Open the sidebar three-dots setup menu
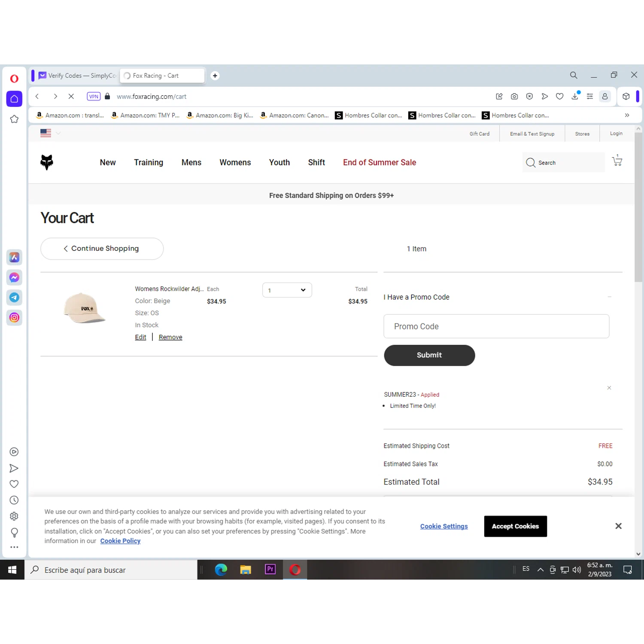644x644 pixels. click(x=14, y=547)
